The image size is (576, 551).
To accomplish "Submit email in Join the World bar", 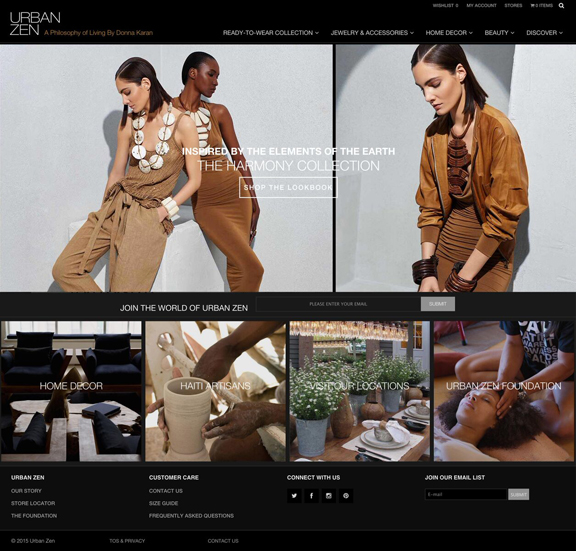I will [438, 304].
